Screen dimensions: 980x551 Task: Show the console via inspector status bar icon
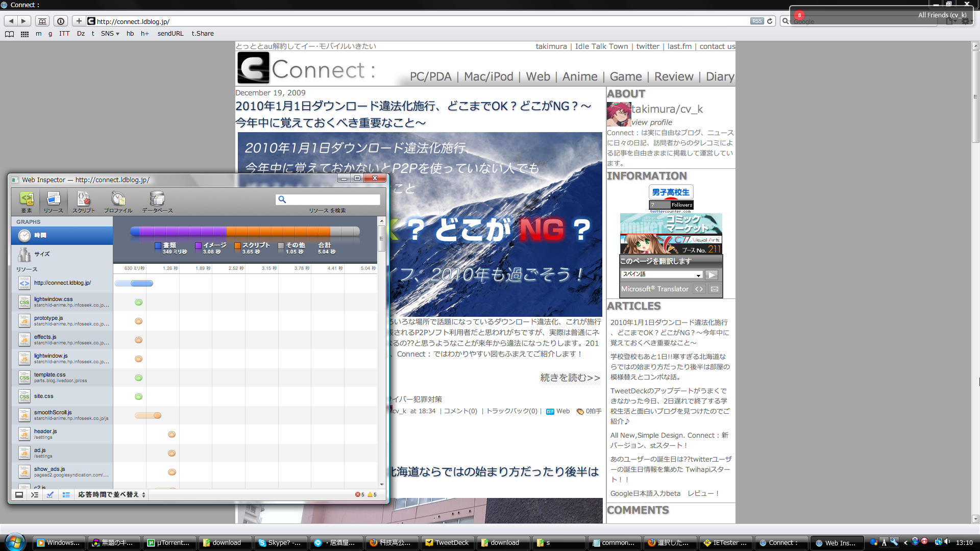coord(34,494)
